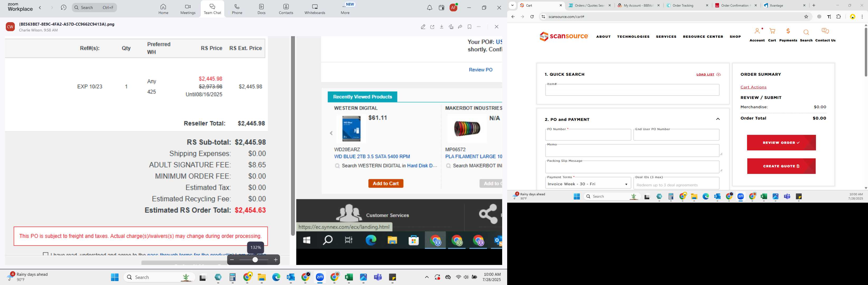Switch to My Account Chrome tab
This screenshot has height=285, width=868.
click(x=638, y=5)
